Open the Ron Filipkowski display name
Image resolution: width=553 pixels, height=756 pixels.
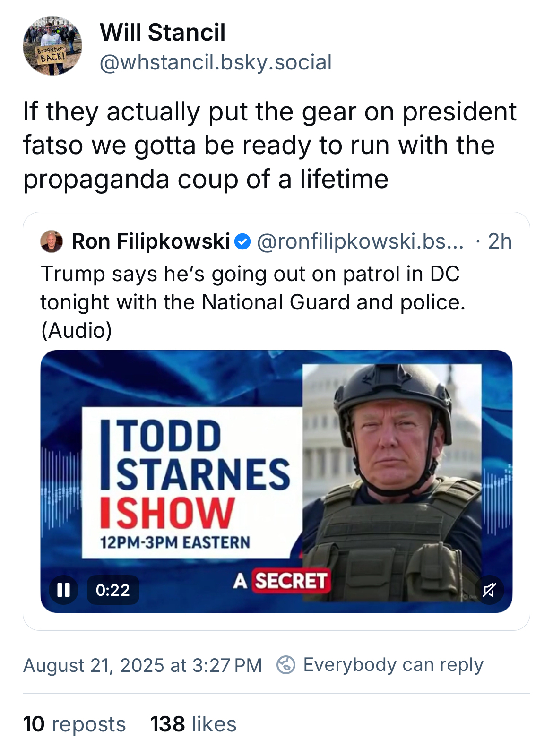[151, 241]
